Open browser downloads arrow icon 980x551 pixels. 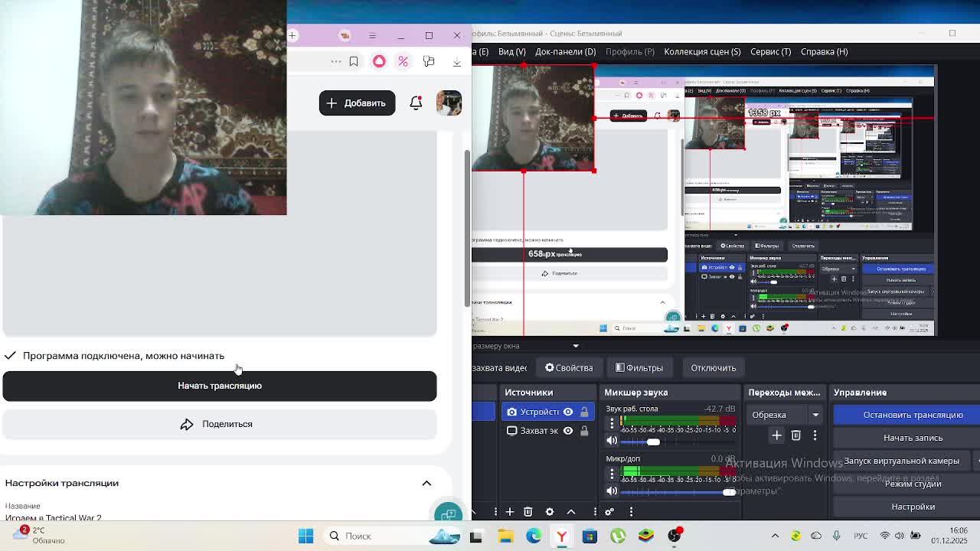[x=457, y=61]
